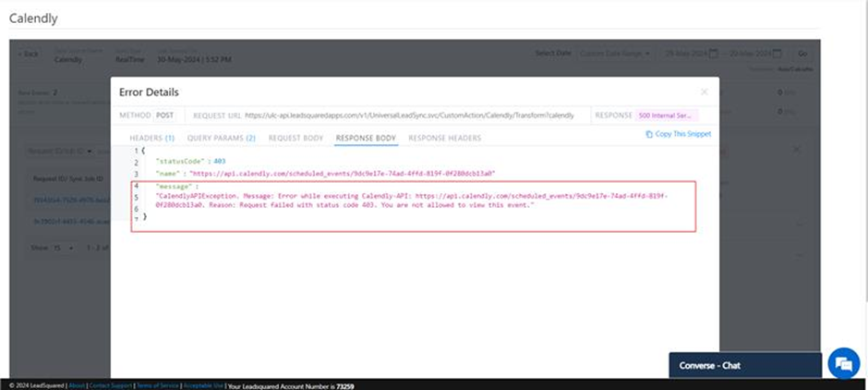Click the POST method value

click(x=164, y=116)
